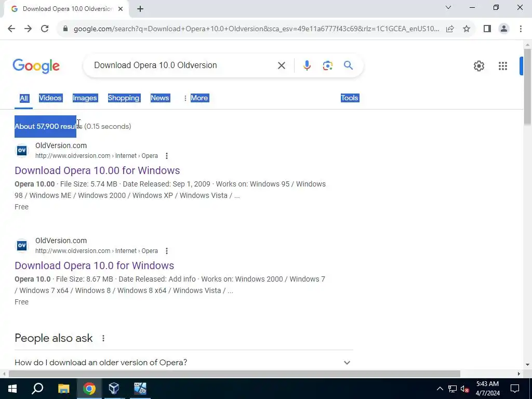Click the first result's oldversion.com URL breadcrumb
This screenshot has height=399, width=532.
tap(96, 156)
